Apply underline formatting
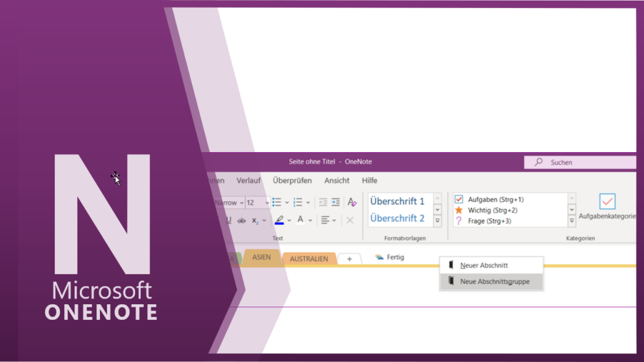Viewport: 644px width, 362px height. 229,221
